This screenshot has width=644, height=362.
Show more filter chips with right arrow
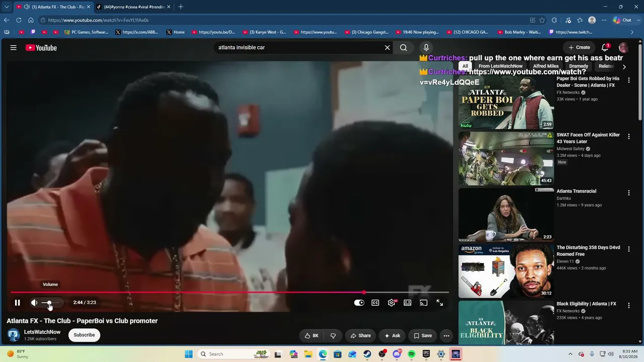[624, 67]
